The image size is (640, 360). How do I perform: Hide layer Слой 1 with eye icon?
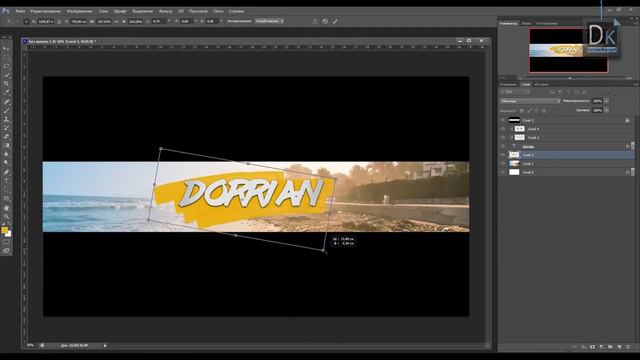502,164
